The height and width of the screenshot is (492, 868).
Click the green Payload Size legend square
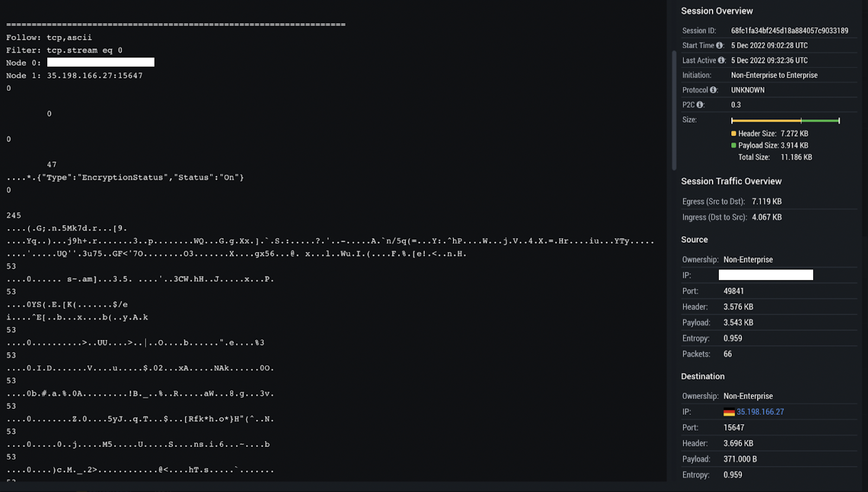733,146
